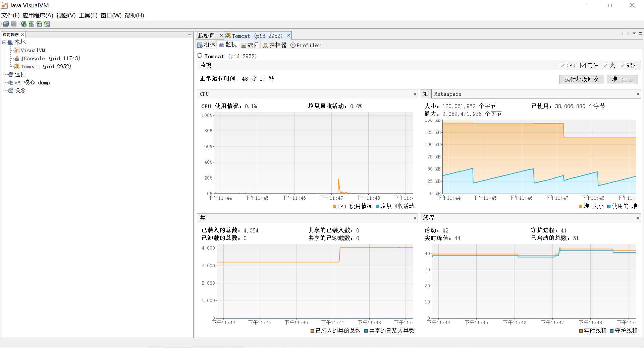Click the Add VM Coredump toolbar icon
The height and width of the screenshot is (348, 644).
point(39,24)
